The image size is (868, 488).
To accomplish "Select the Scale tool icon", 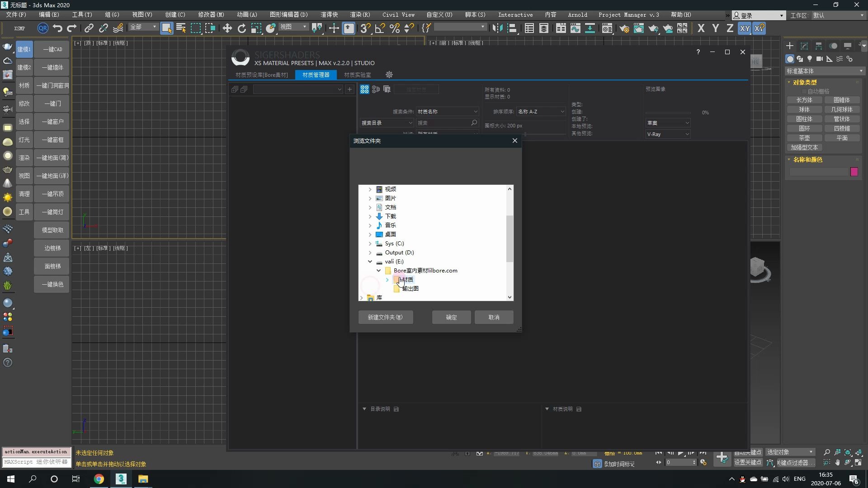I will pyautogui.click(x=256, y=28).
